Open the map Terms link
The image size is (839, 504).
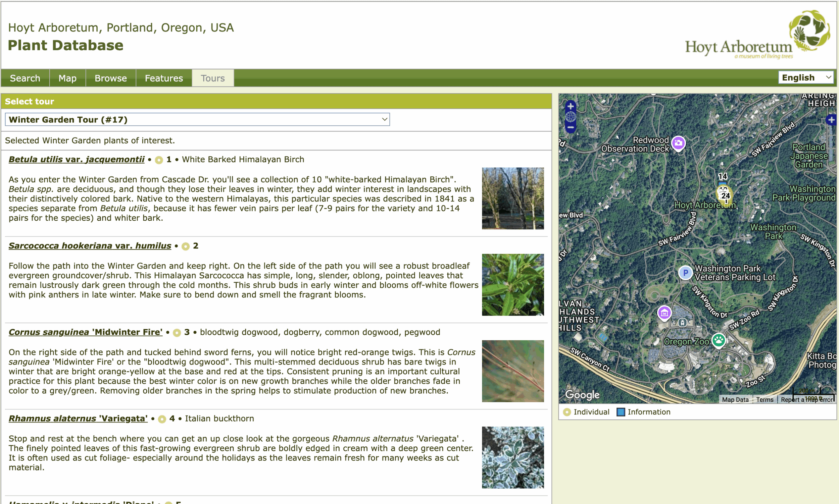click(x=764, y=399)
